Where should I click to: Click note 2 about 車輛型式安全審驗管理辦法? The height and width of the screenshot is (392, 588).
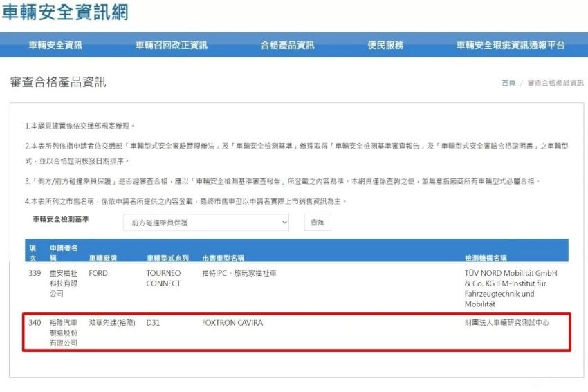[297, 153]
